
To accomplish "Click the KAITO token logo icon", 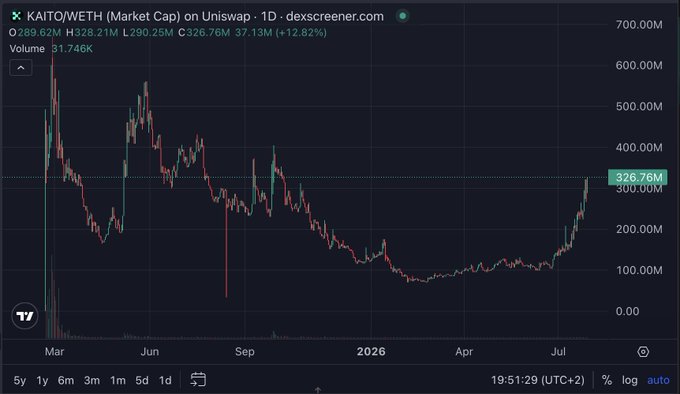I will [16, 16].
